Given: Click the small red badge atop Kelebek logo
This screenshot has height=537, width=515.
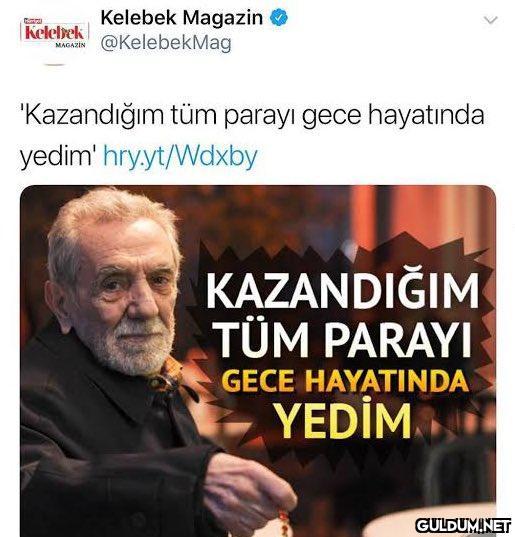Looking at the screenshot, I should coord(31,21).
